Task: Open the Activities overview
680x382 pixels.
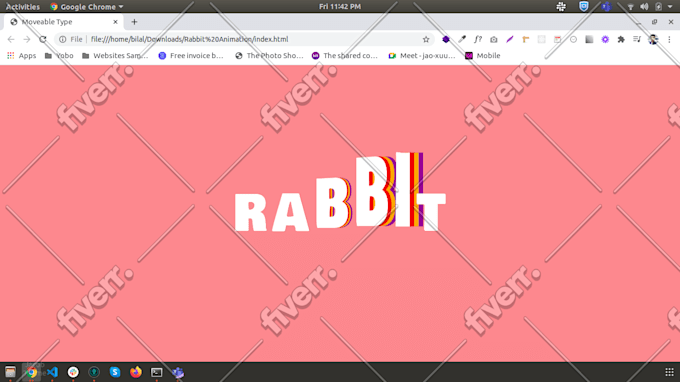Action: 23,7
